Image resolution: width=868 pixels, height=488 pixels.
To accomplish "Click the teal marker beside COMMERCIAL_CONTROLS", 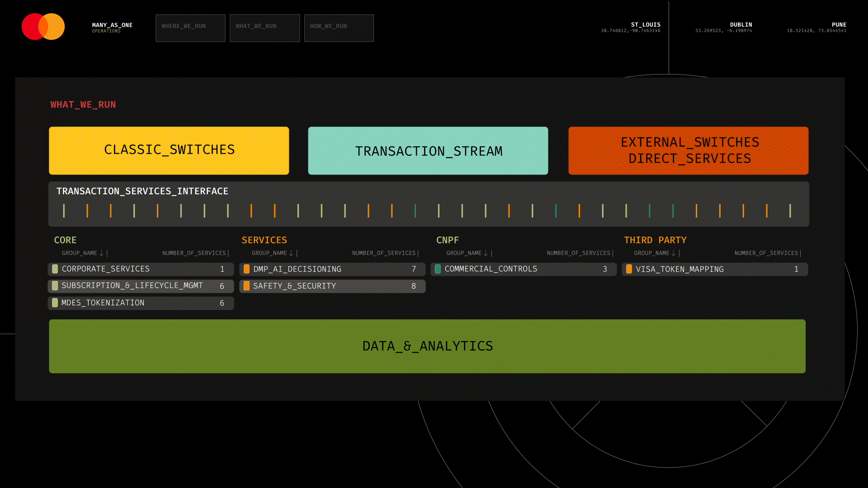I will coord(438,269).
